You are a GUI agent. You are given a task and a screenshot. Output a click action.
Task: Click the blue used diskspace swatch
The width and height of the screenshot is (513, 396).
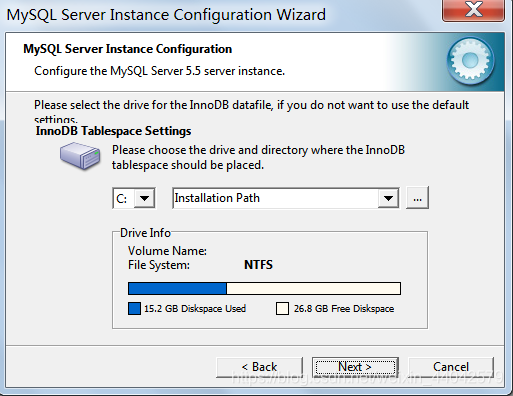[x=134, y=309]
